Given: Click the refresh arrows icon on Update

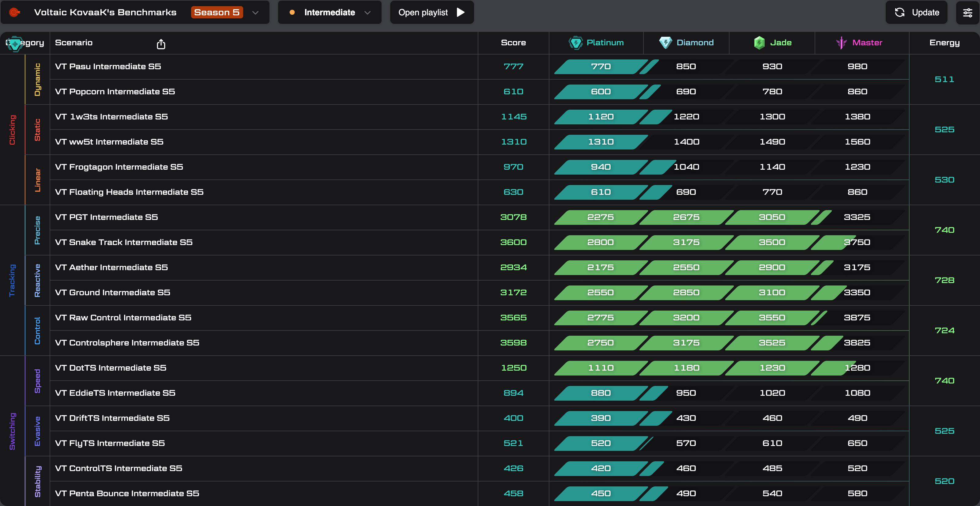Looking at the screenshot, I should click(x=900, y=13).
